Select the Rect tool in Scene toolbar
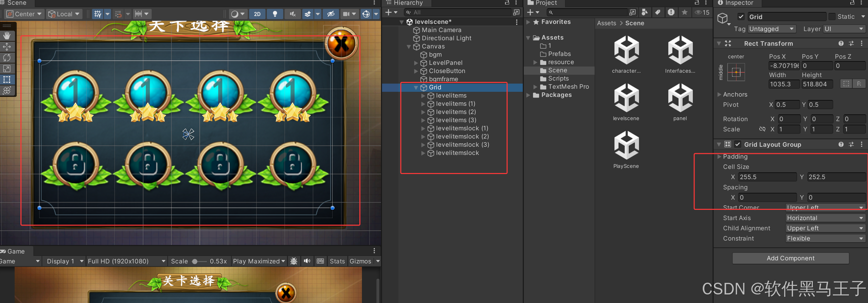The image size is (868, 303). 7,80
